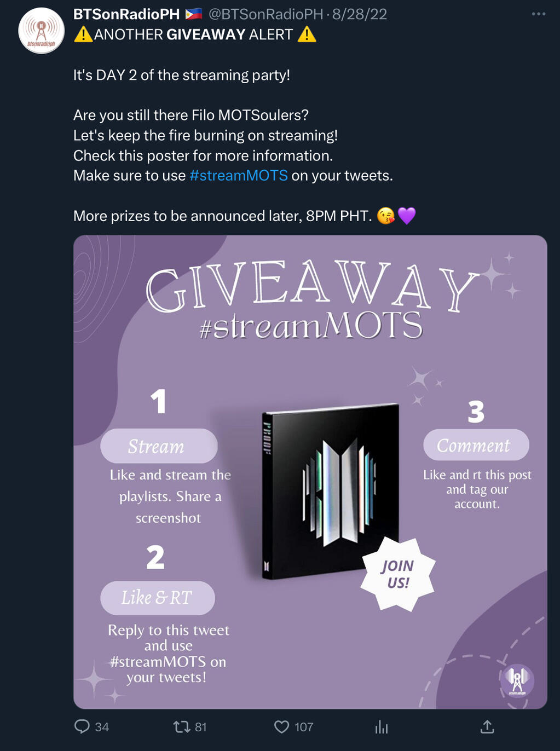Open the share upload icon
Image resolution: width=560 pixels, height=751 pixels.
click(487, 727)
